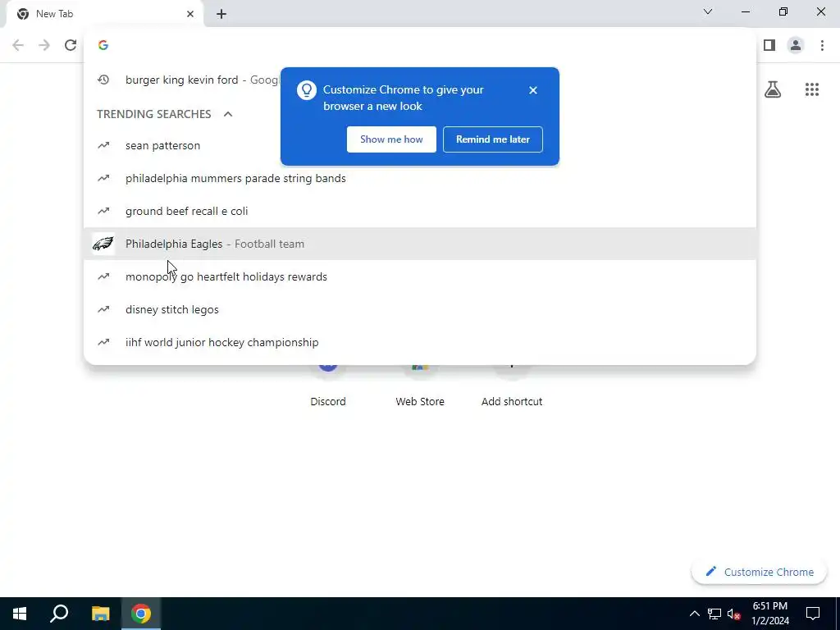Screen dimensions: 840x630
Task: Open the Discord shortcut
Action: (x=328, y=401)
